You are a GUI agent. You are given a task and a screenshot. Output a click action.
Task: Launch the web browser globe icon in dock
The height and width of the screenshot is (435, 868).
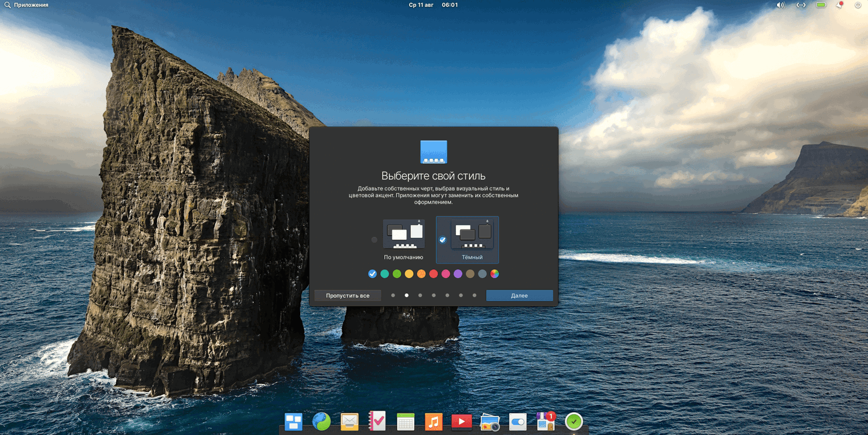321,422
